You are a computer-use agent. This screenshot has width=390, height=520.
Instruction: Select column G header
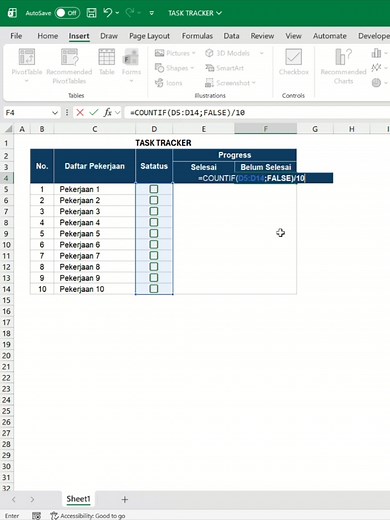click(x=315, y=129)
